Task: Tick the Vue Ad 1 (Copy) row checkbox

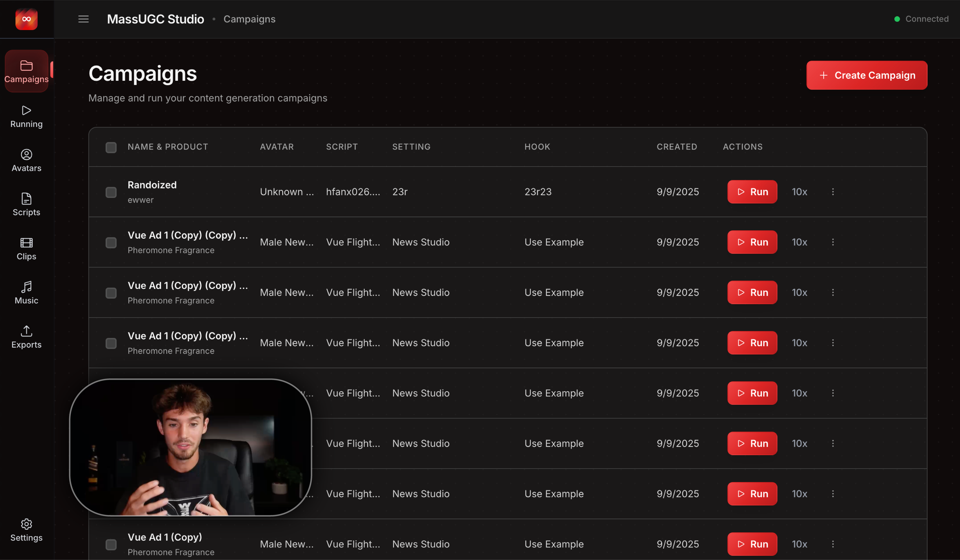Action: click(111, 544)
